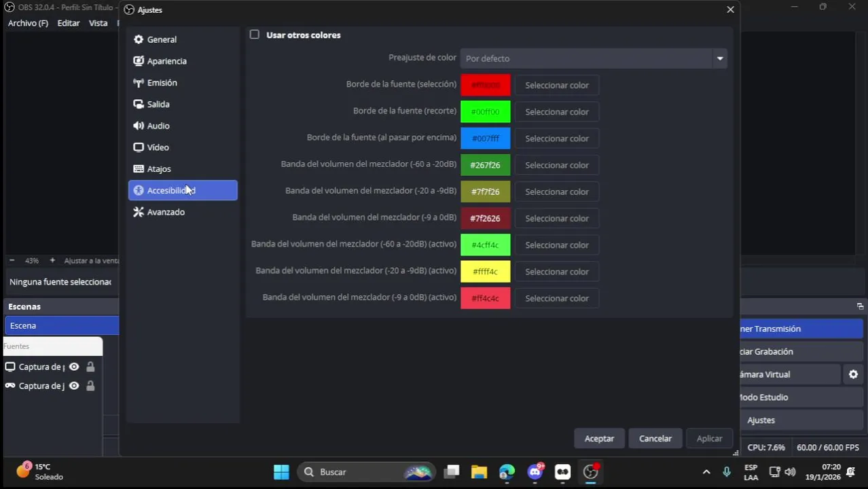Select color for Borde de la fuente (recorte)
Viewport: 868px width, 489px height.
pyautogui.click(x=557, y=111)
